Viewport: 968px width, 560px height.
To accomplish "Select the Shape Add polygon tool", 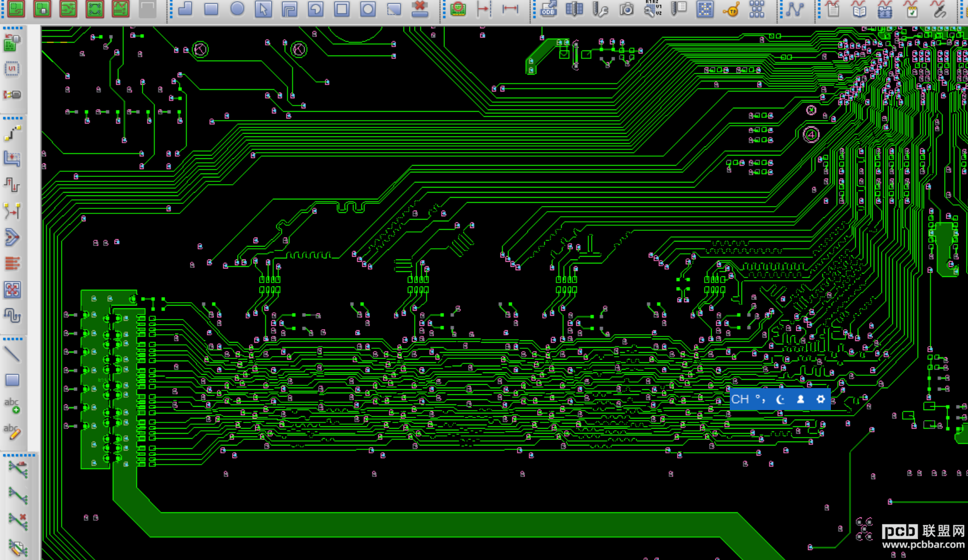I will [185, 9].
